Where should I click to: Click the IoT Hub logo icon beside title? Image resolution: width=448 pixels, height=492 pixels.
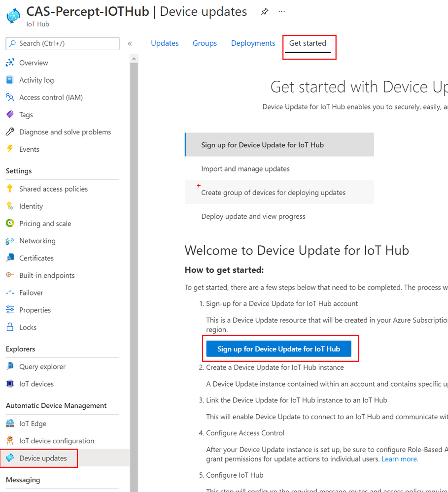[13, 16]
